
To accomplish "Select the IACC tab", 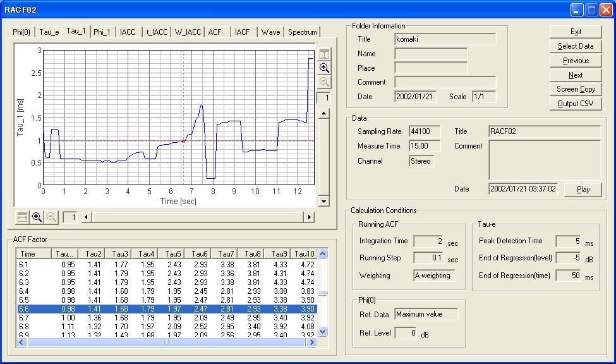I will click(128, 32).
